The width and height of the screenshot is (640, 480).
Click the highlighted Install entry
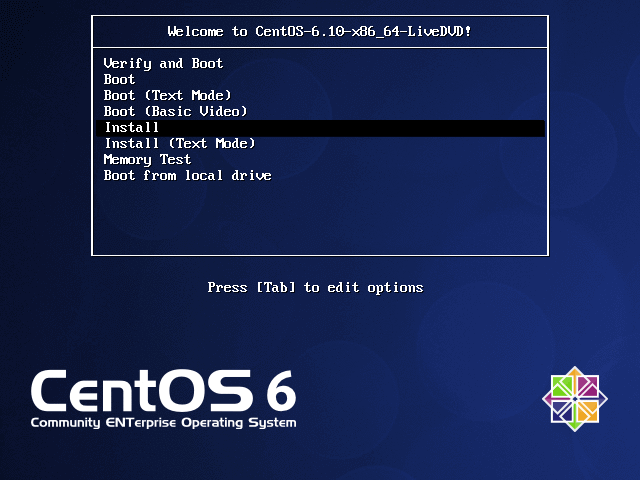click(132, 128)
